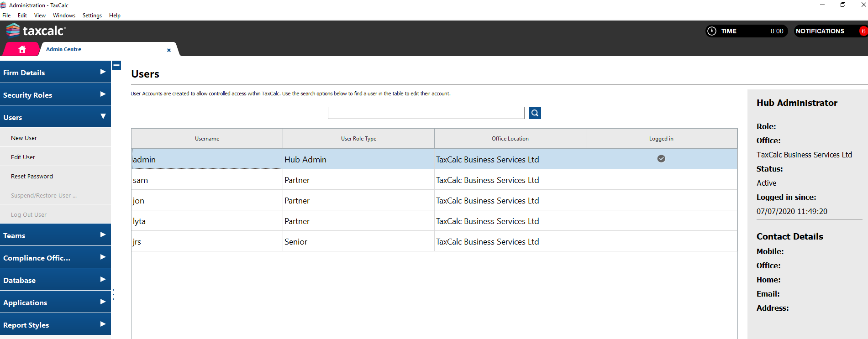Expand the Security Roles section
The image size is (868, 339).
tap(55, 95)
